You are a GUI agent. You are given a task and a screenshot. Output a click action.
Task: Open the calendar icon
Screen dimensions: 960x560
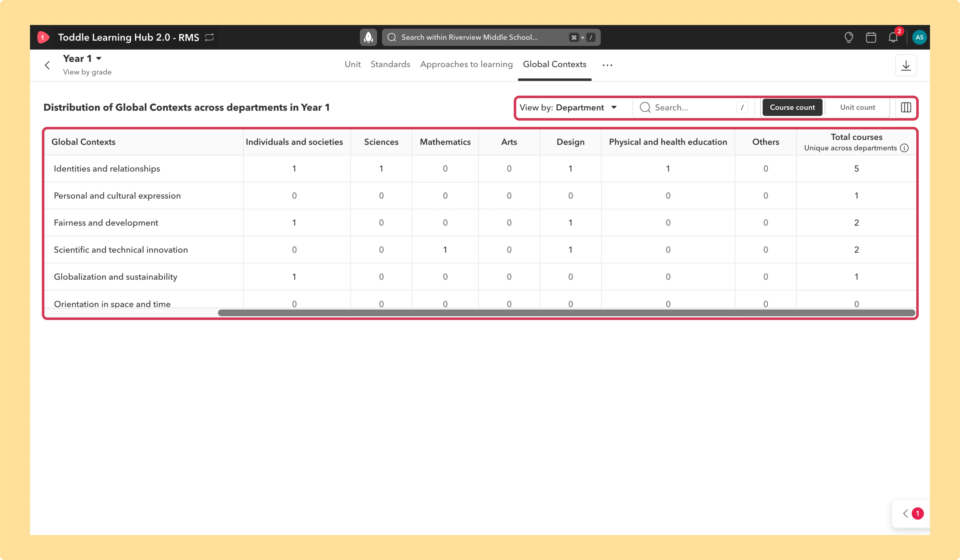click(x=871, y=37)
